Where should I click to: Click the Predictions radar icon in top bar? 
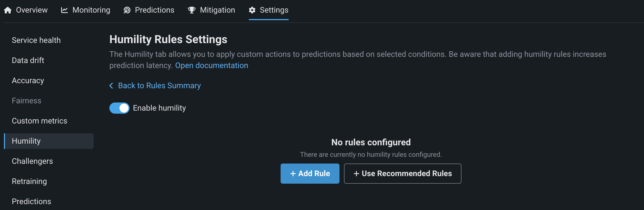click(127, 10)
